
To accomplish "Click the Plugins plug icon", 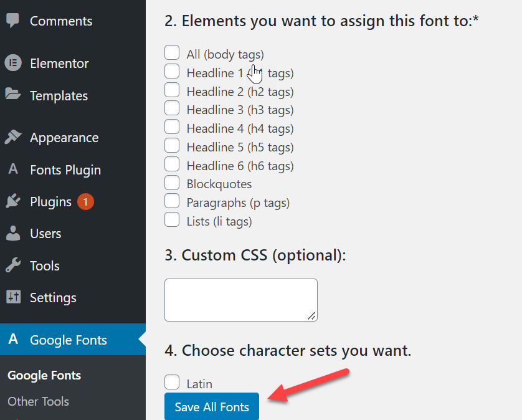I will click(13, 201).
